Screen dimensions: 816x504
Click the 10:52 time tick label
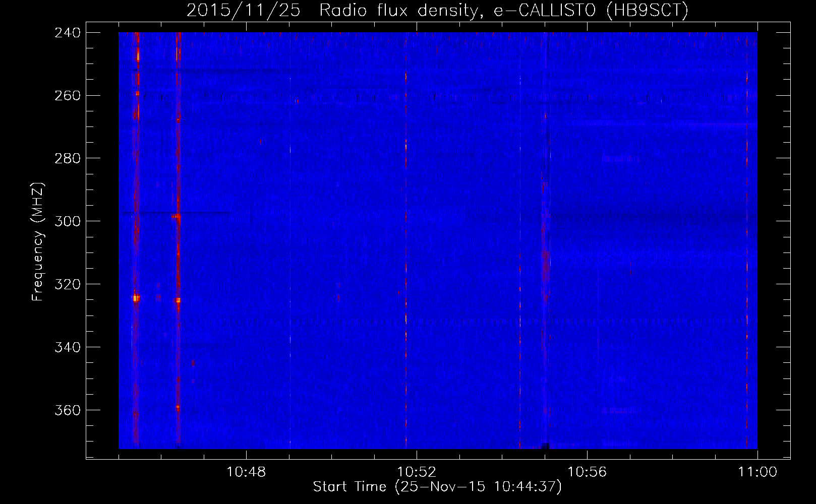(417, 472)
